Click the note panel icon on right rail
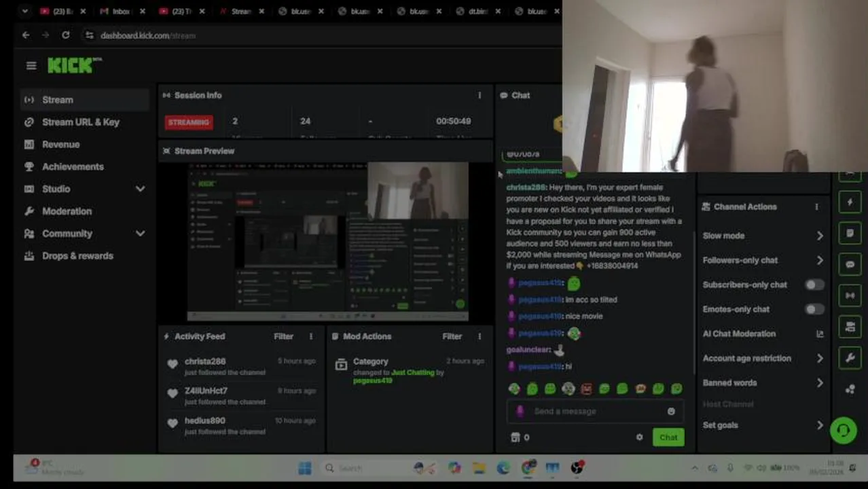 click(x=850, y=234)
